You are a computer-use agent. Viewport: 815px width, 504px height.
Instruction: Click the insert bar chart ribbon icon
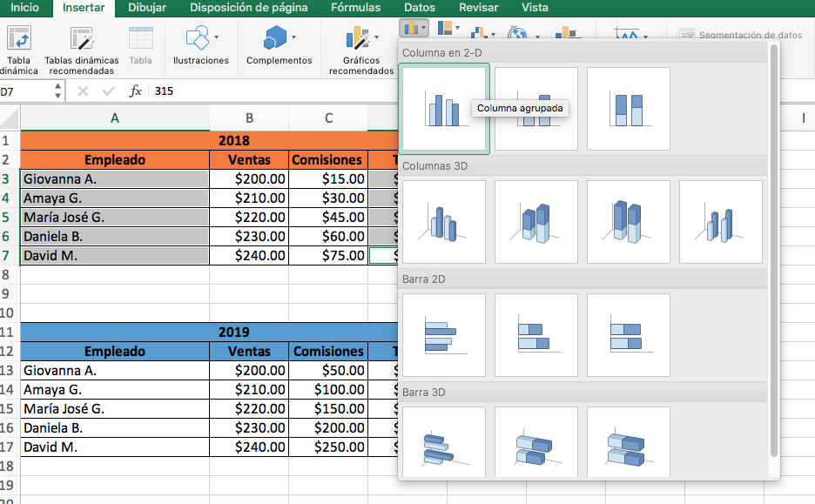(x=444, y=30)
